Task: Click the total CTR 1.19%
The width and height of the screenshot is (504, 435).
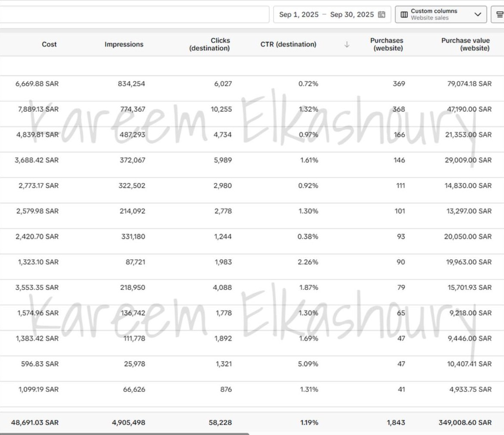Action: tap(309, 423)
